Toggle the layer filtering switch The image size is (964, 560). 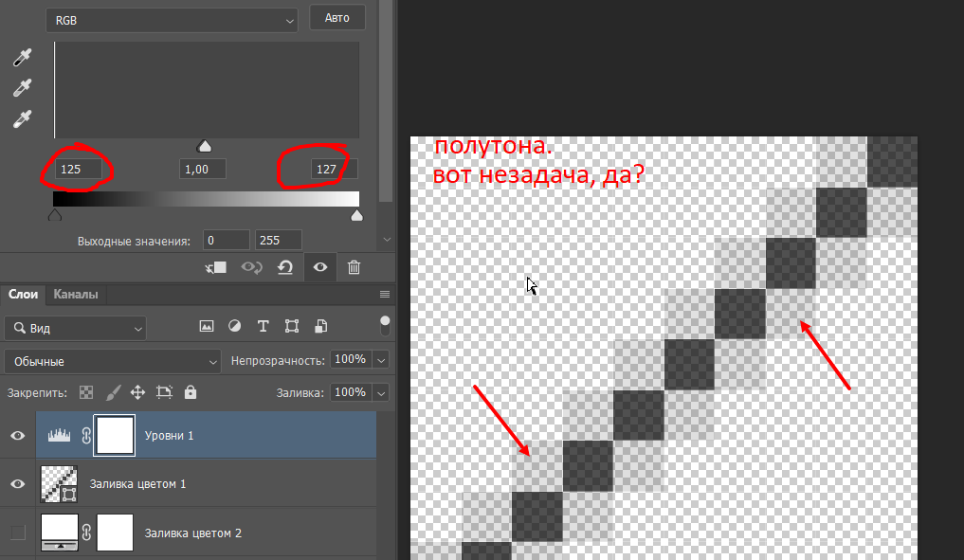(385, 326)
